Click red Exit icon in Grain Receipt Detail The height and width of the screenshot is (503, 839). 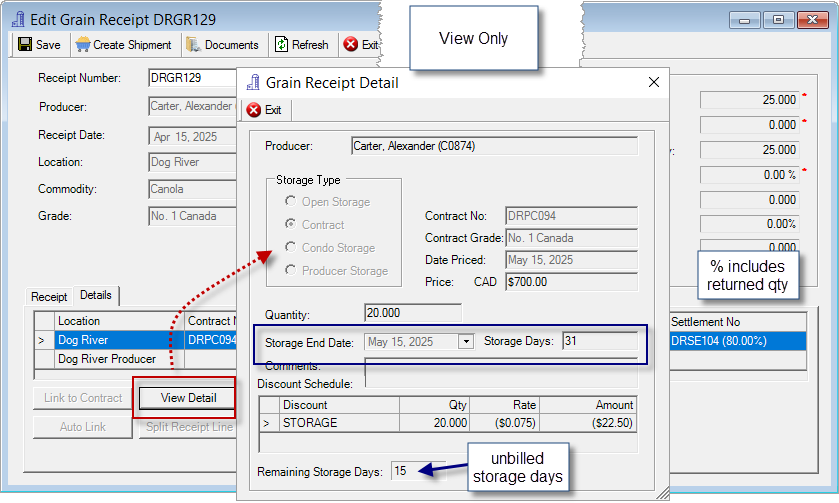click(x=254, y=110)
